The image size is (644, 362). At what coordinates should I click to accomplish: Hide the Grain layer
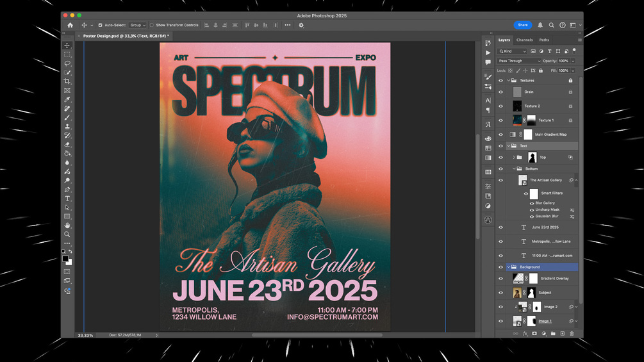pyautogui.click(x=500, y=92)
